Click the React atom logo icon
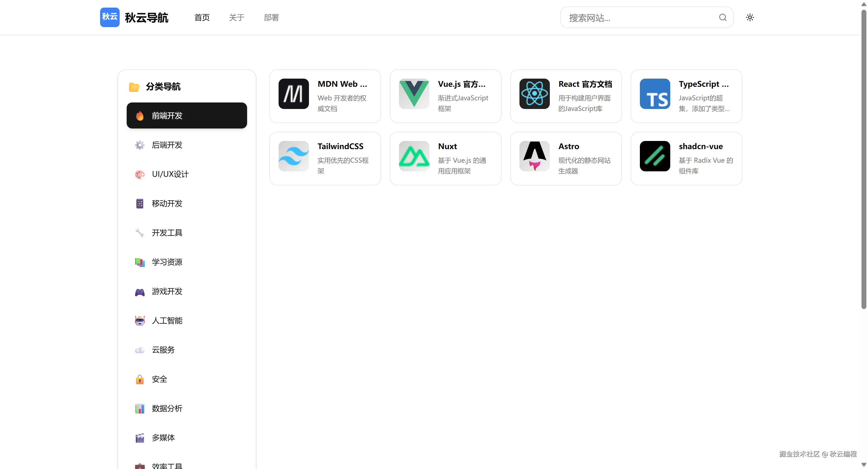The height and width of the screenshot is (469, 868). pyautogui.click(x=534, y=94)
